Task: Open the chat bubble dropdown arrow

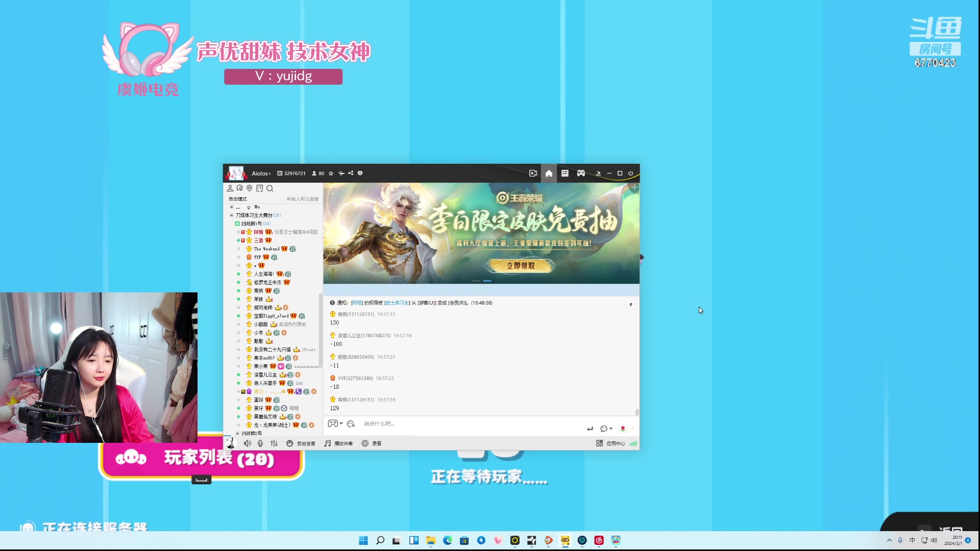Action: 611,429
